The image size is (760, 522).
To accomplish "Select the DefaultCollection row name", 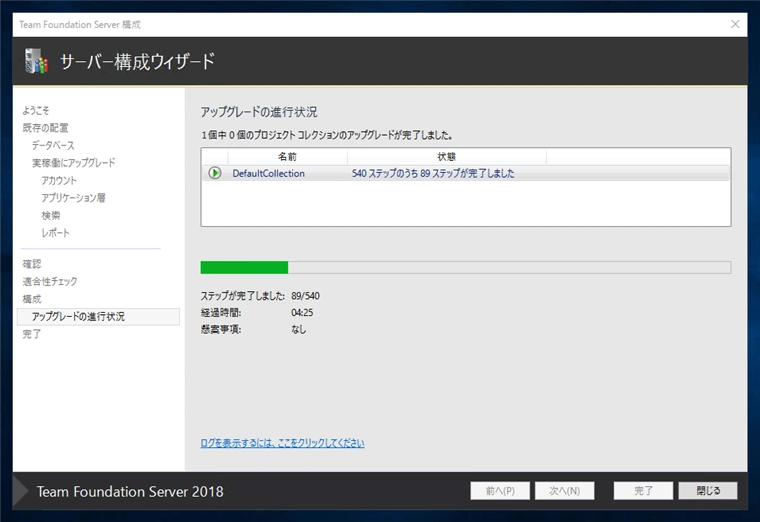I will point(269,174).
